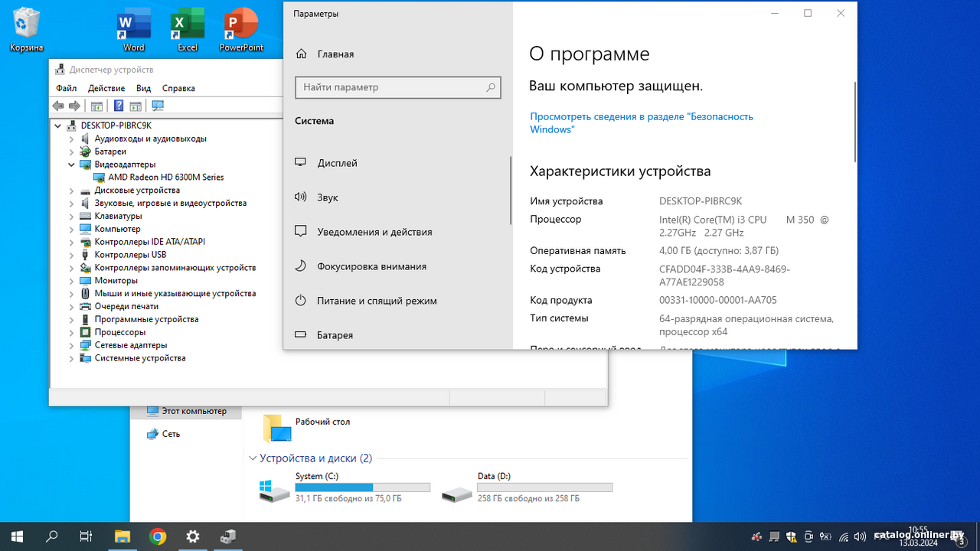
Task: Click Back arrow in Device Manager toolbar
Action: pos(58,106)
